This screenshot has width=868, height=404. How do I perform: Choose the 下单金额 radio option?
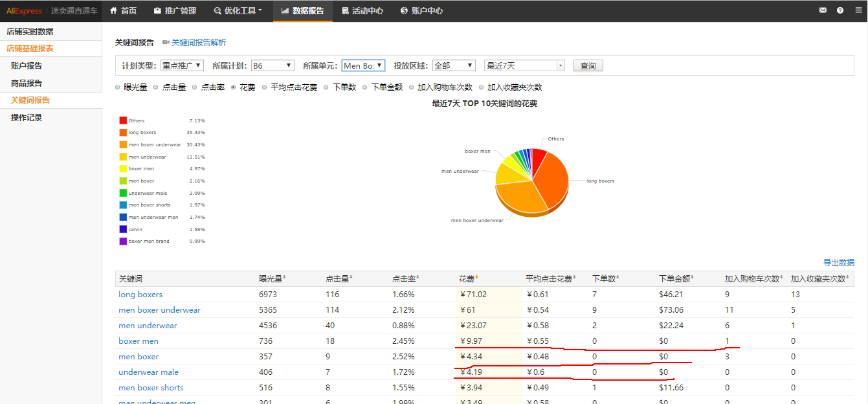pos(365,87)
